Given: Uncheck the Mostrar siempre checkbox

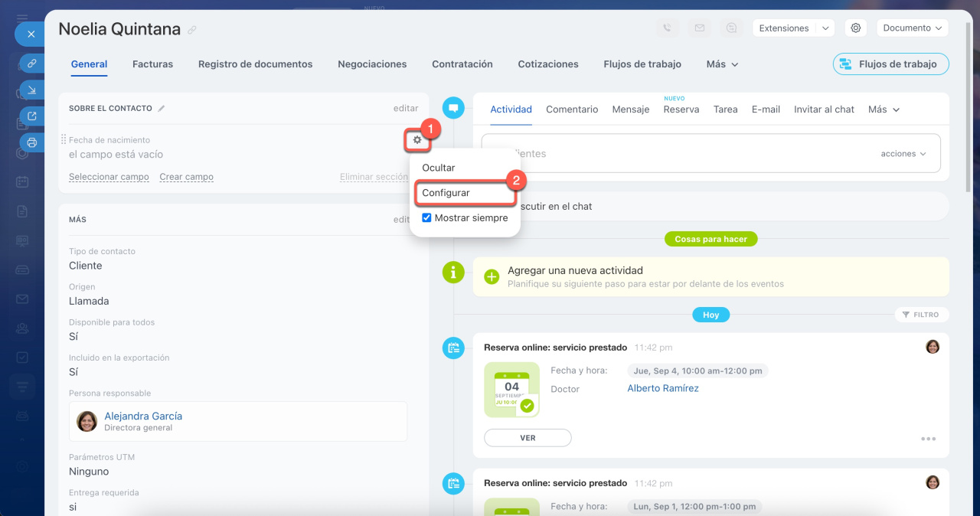Looking at the screenshot, I should click(x=427, y=218).
